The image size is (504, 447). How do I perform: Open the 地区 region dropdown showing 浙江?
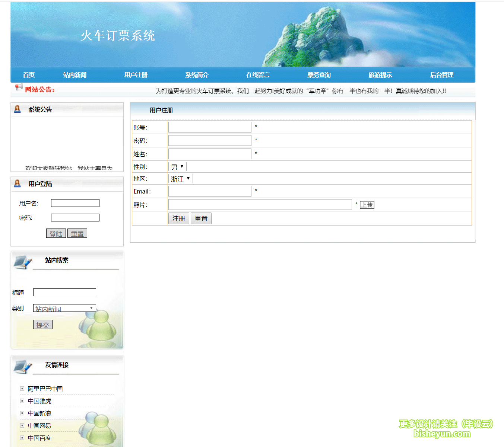[x=180, y=179]
